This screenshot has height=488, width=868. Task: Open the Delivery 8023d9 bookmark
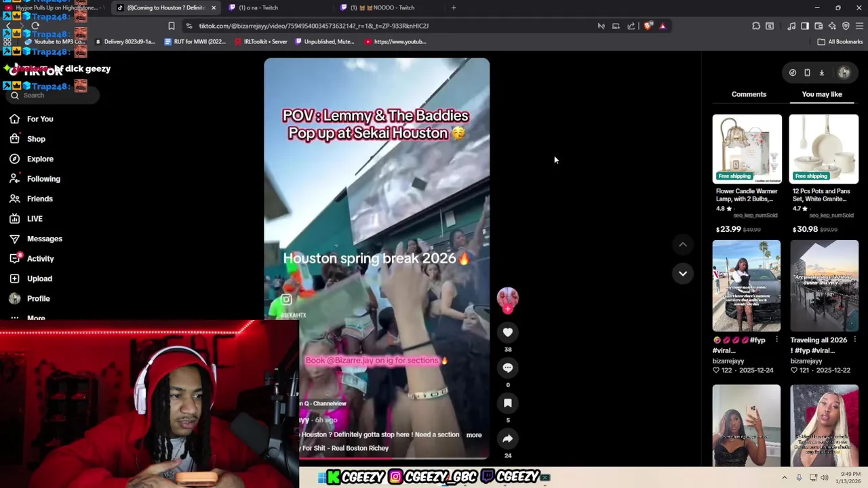click(x=125, y=41)
